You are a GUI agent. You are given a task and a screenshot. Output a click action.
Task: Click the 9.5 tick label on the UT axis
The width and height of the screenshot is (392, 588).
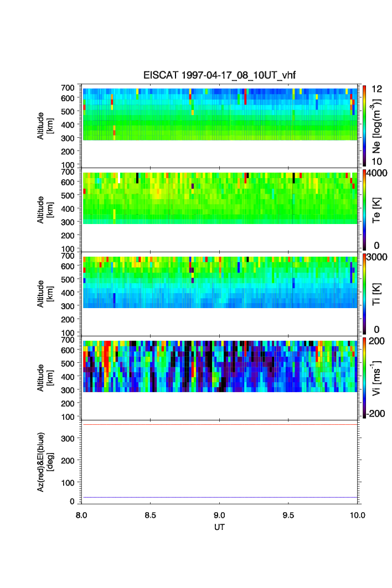pyautogui.click(x=288, y=515)
